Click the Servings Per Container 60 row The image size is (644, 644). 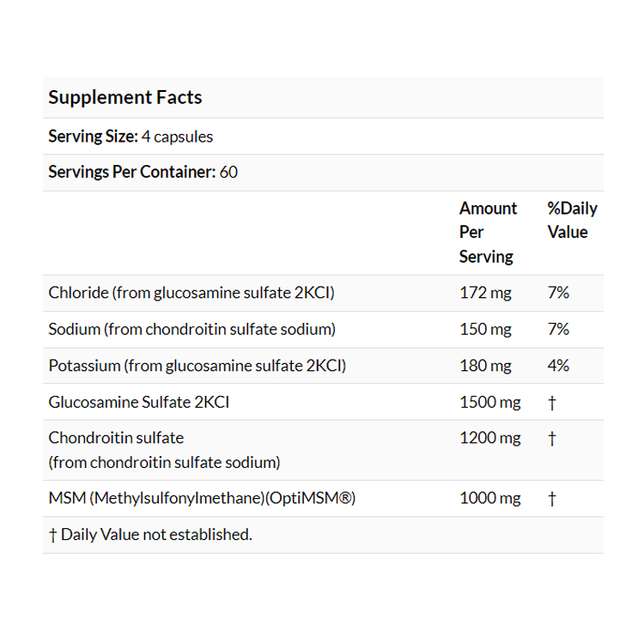[x=143, y=172]
